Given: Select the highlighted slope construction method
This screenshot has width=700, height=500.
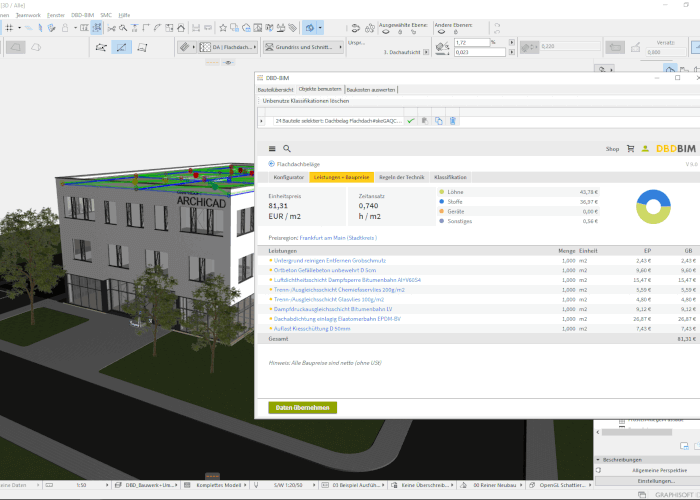Looking at the screenshot, I should pyautogui.click(x=121, y=47).
